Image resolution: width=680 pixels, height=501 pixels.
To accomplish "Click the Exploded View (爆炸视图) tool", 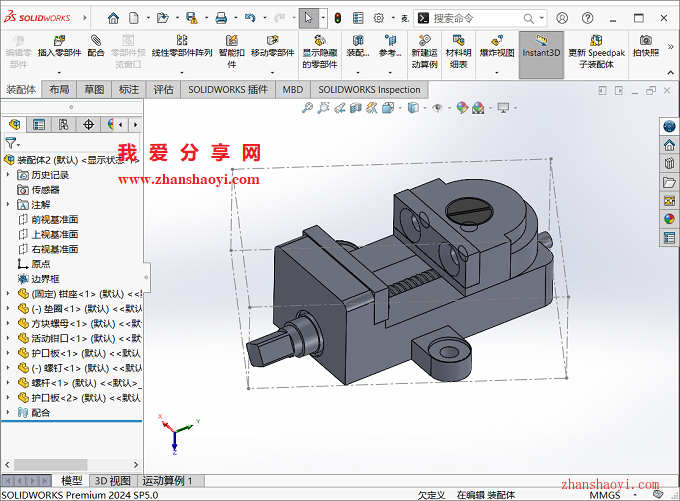I will point(496,46).
